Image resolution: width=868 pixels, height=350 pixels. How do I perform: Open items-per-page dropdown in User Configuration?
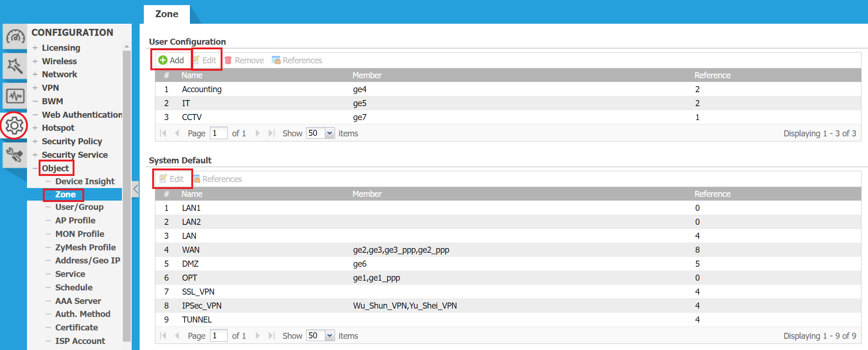pyautogui.click(x=330, y=133)
